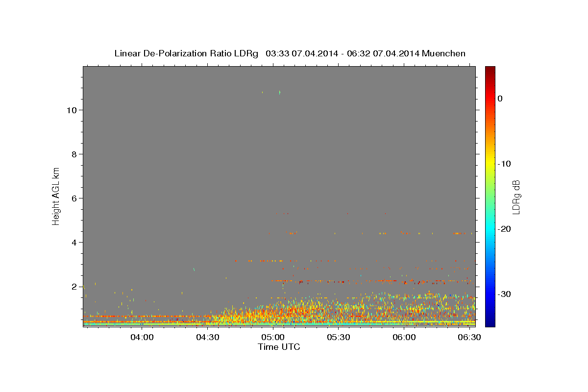The width and height of the screenshot is (588, 392).
Task: Click the 06:30 time tick label
Action: click(x=469, y=338)
